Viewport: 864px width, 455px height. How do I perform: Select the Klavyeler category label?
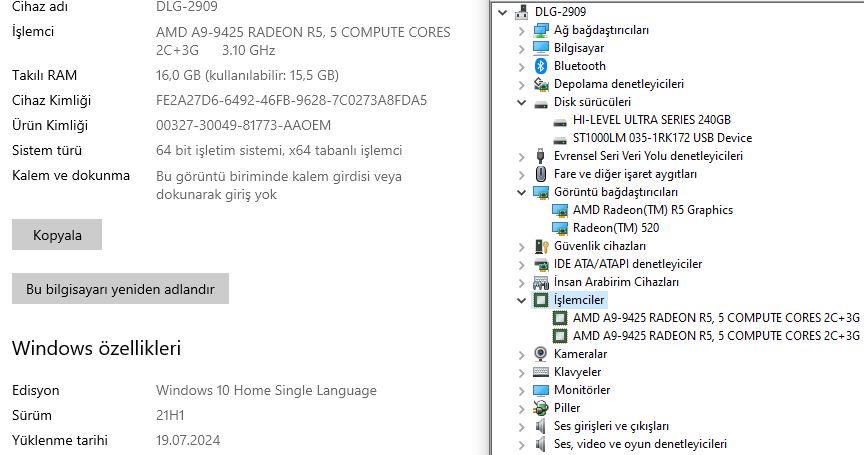click(x=577, y=372)
